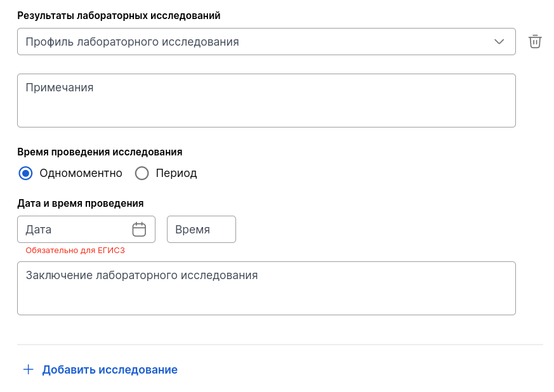Focus the Время input field
Viewport: 554px width, 392px height.
[201, 230]
